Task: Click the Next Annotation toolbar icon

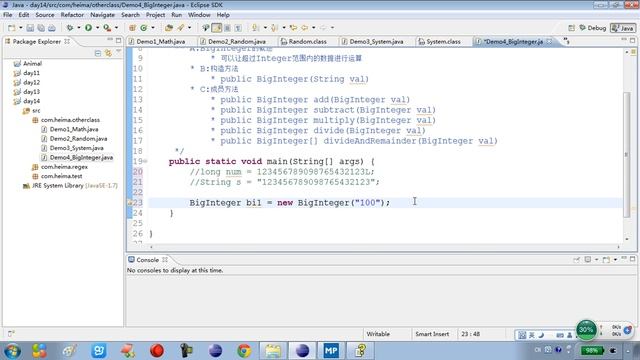Action: click(x=256, y=28)
